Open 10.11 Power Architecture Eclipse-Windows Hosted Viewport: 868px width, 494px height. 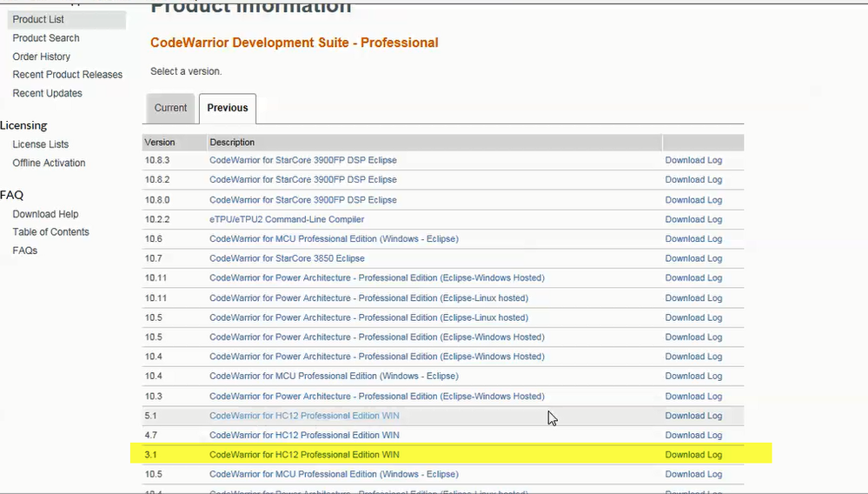click(x=377, y=278)
